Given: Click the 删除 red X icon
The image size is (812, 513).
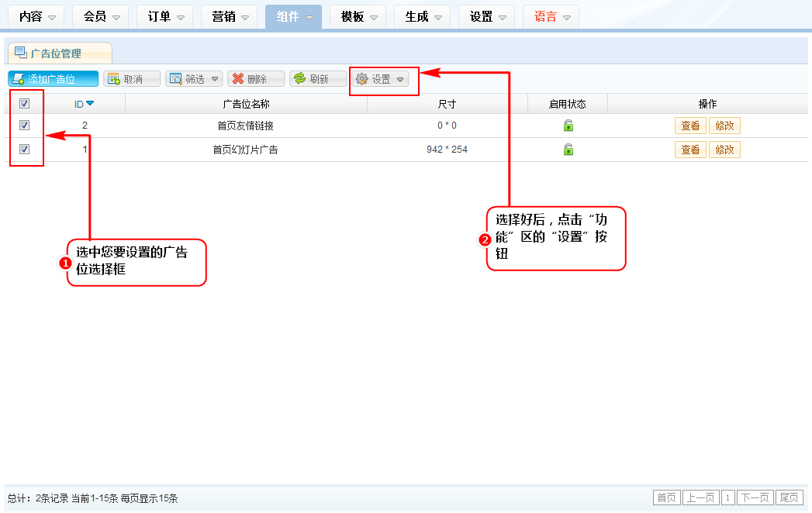Looking at the screenshot, I should point(238,79).
